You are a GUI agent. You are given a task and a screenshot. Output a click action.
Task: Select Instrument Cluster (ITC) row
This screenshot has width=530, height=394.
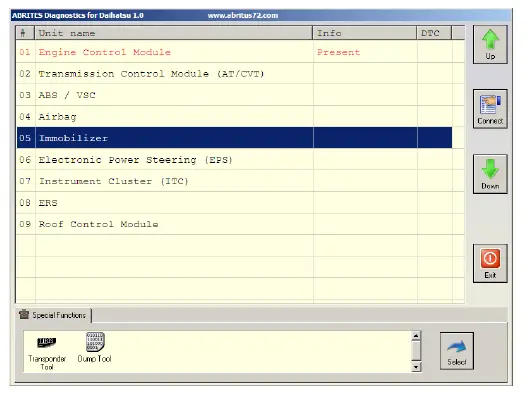[x=234, y=181]
